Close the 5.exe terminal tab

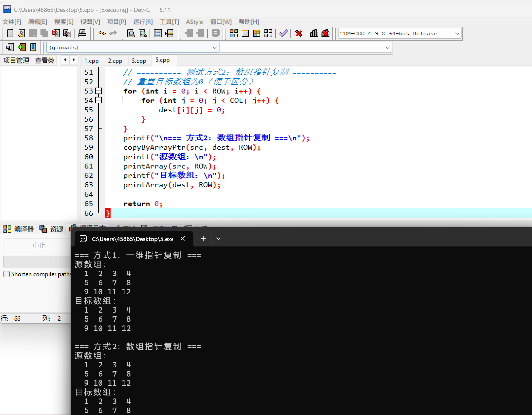pyautogui.click(x=183, y=239)
